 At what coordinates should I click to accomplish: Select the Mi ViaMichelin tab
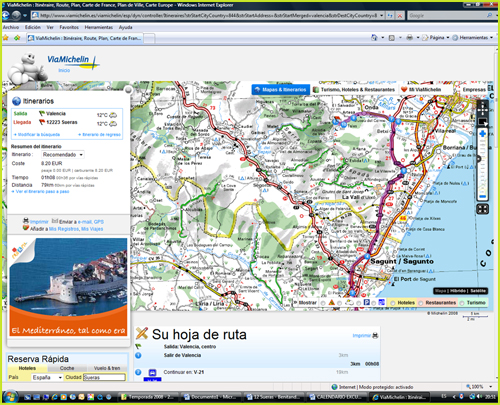[x=421, y=90]
